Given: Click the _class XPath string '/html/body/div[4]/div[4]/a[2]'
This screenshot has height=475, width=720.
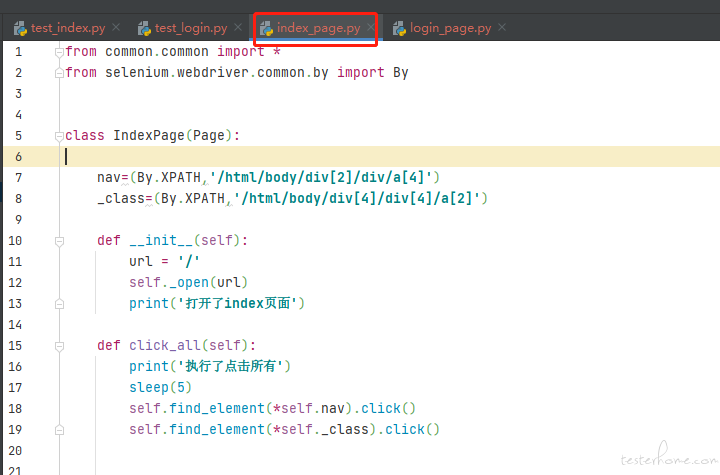Looking at the screenshot, I should [x=356, y=198].
